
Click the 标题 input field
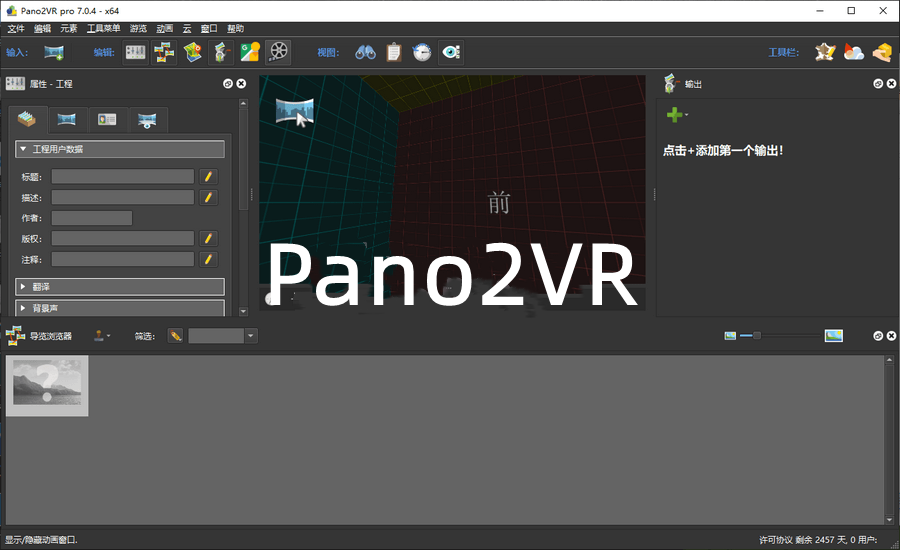[123, 176]
